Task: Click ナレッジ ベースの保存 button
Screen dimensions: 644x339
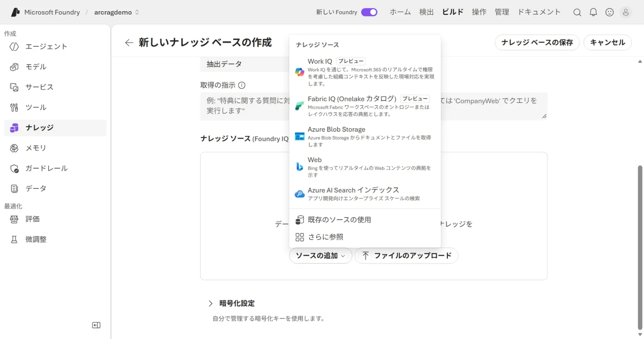Action: pyautogui.click(x=537, y=43)
